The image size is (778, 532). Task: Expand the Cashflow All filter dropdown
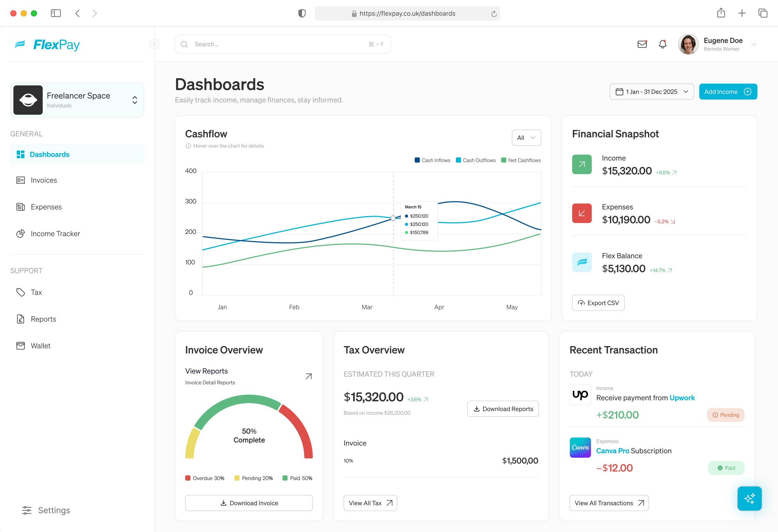[526, 138]
